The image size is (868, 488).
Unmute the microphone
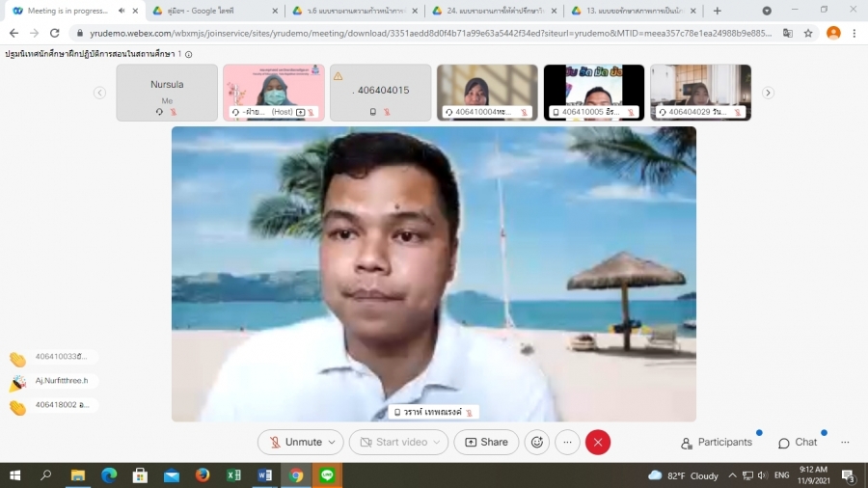pos(295,442)
